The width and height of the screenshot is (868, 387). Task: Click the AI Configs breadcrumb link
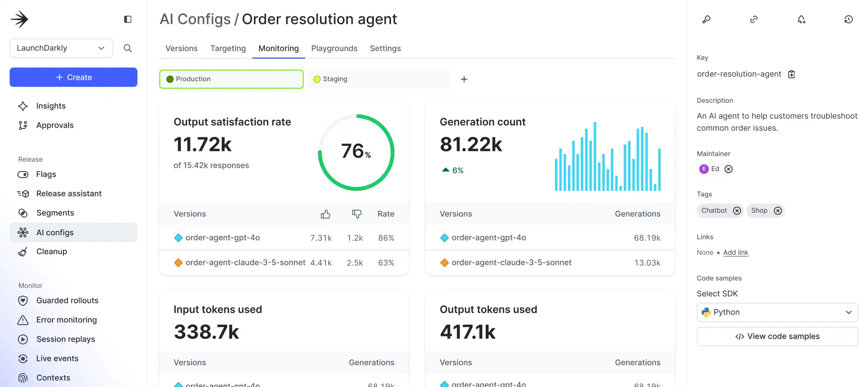click(x=195, y=19)
